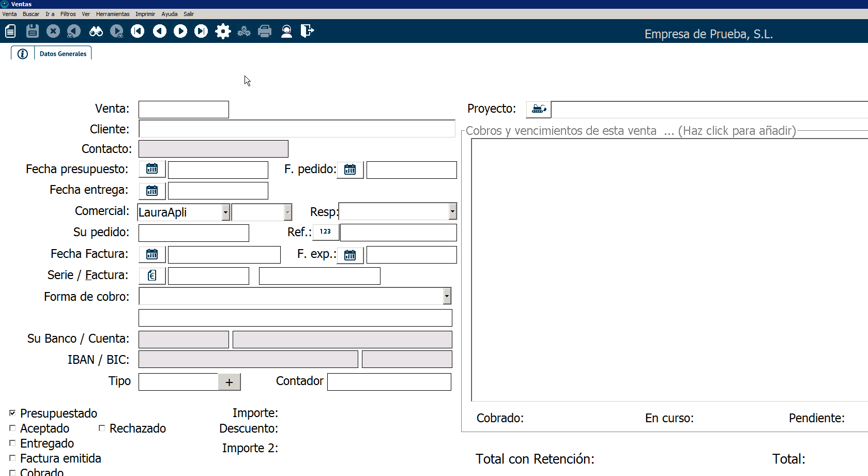
Task: Click the new document icon in toolbar
Action: [10, 32]
